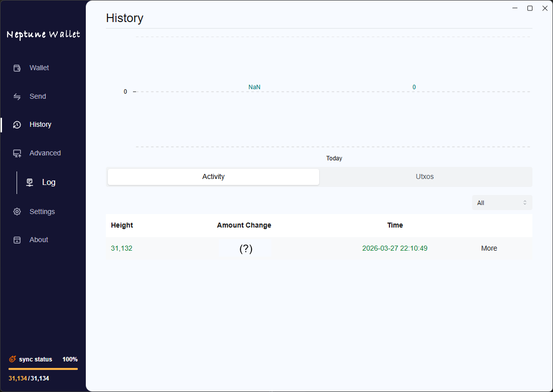Open the block height 31,132 link
This screenshot has height=392, width=553.
(121, 248)
